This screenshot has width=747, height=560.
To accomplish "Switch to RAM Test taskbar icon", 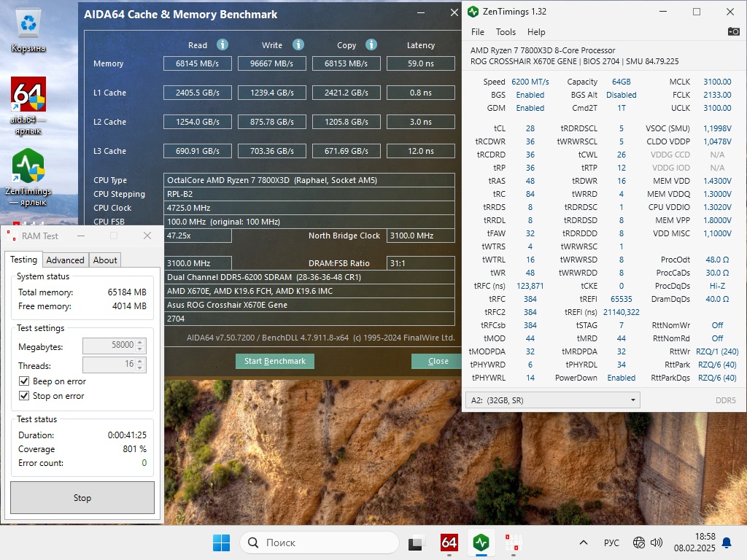I will click(x=514, y=542).
